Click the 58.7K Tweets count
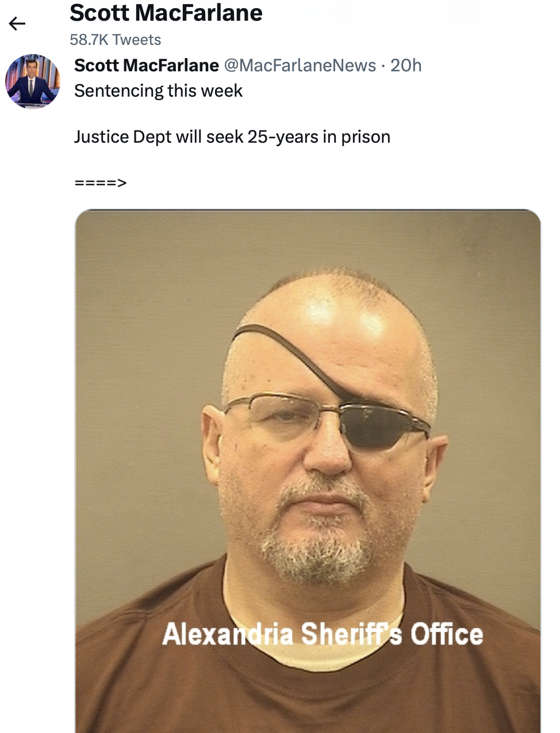This screenshot has width=560, height=733. pyautogui.click(x=116, y=40)
